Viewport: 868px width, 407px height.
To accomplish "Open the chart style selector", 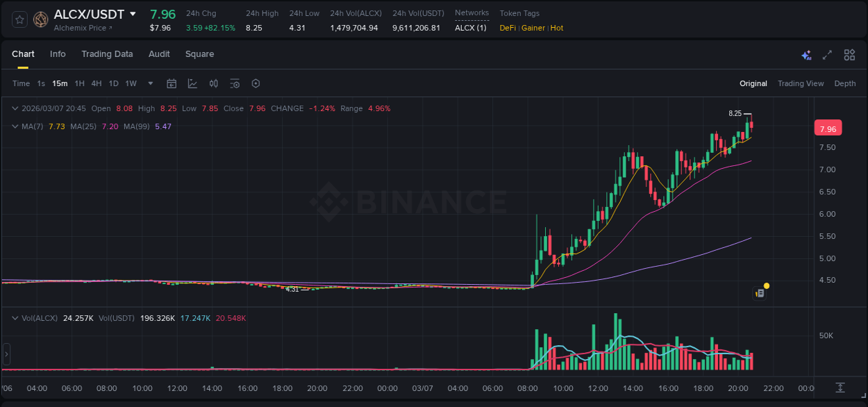I will pos(192,83).
